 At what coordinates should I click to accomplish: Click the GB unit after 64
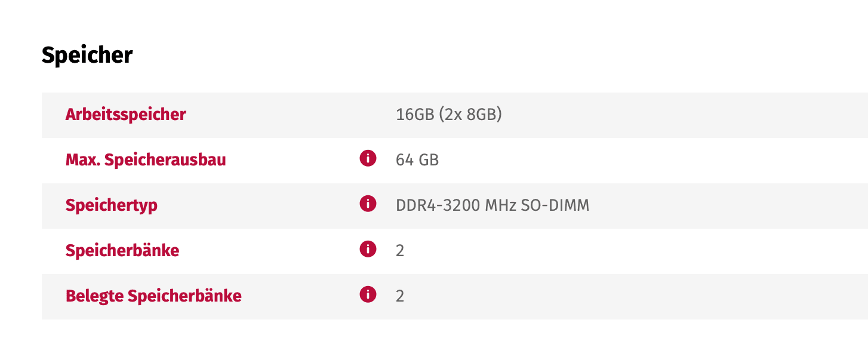tap(429, 160)
